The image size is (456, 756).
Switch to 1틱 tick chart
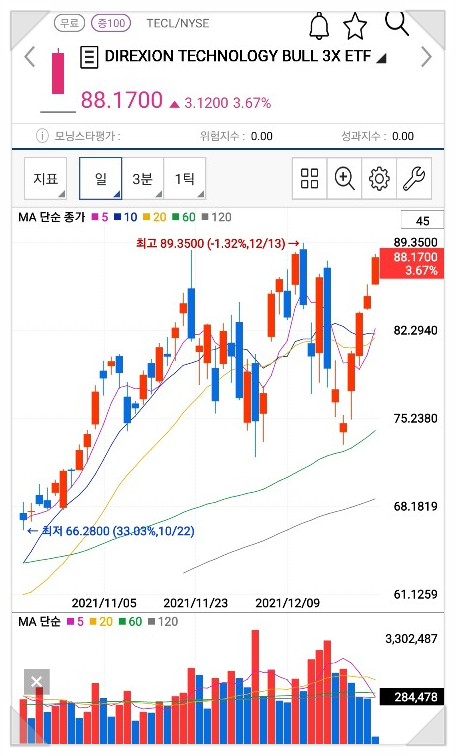(x=185, y=178)
